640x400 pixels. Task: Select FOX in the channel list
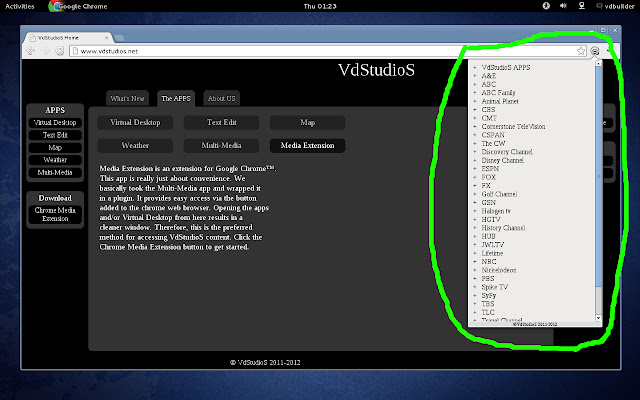point(489,177)
